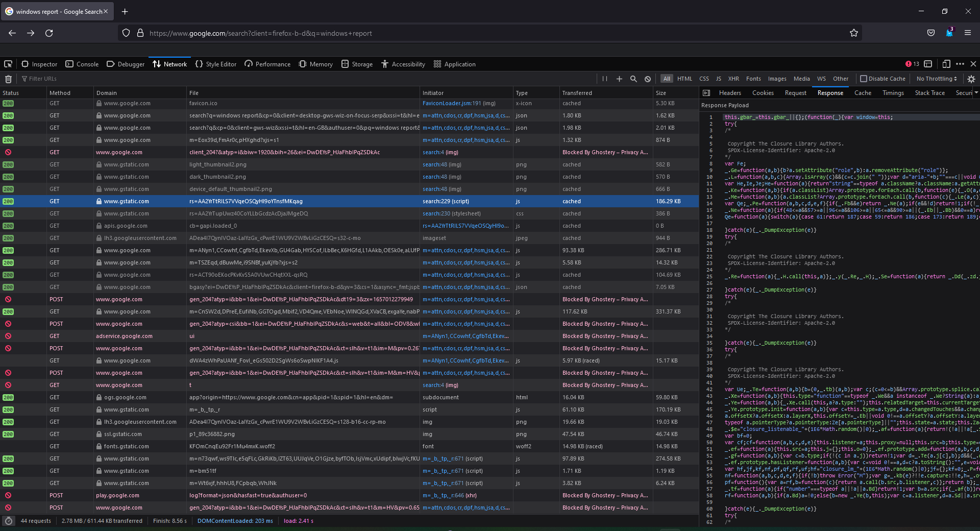Filter requests by WS type
980x531 pixels.
pos(821,79)
